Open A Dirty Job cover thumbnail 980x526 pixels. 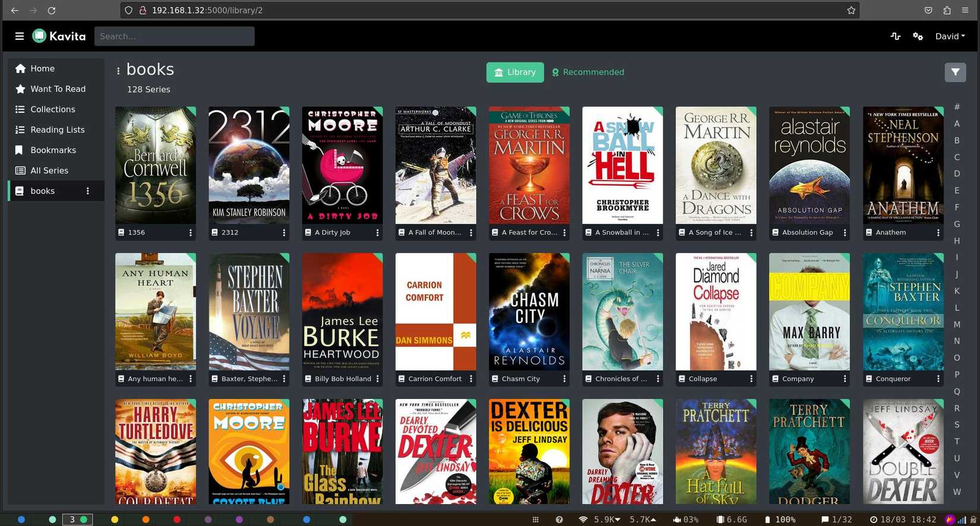pyautogui.click(x=342, y=165)
